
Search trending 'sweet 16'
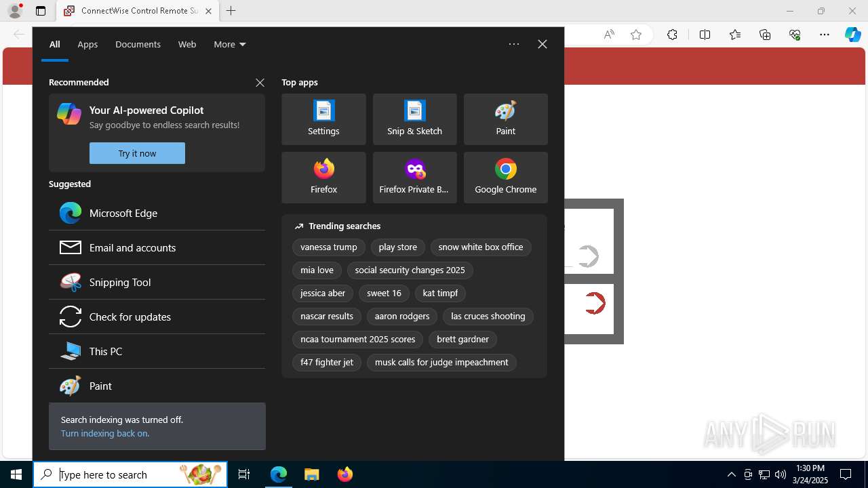[384, 293]
